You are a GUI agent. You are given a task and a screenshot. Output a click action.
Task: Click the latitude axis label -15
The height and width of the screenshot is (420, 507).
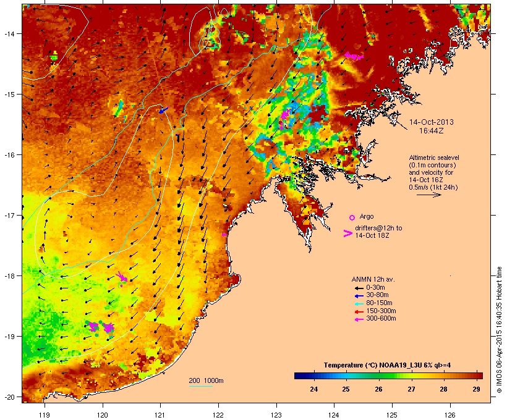9,94
